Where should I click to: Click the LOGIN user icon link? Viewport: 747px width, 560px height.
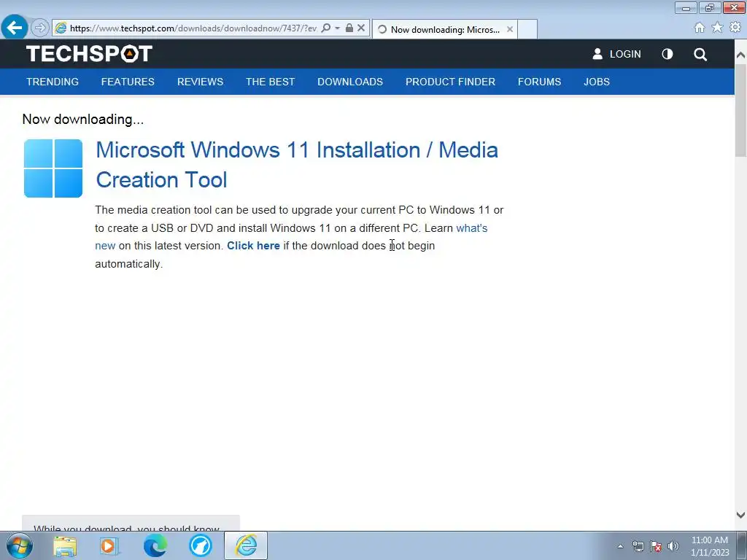[x=616, y=54]
